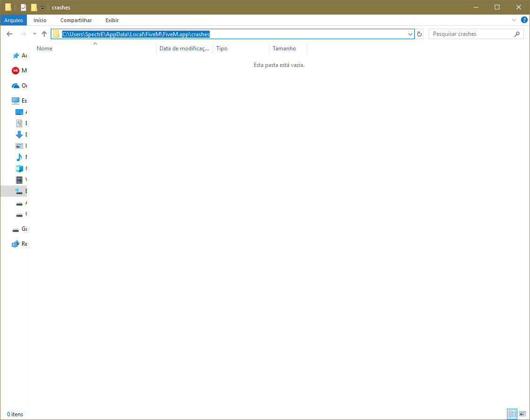Open the MEGA red icon in sidebar
Screen dimensions: 530x420
[x=16, y=70]
